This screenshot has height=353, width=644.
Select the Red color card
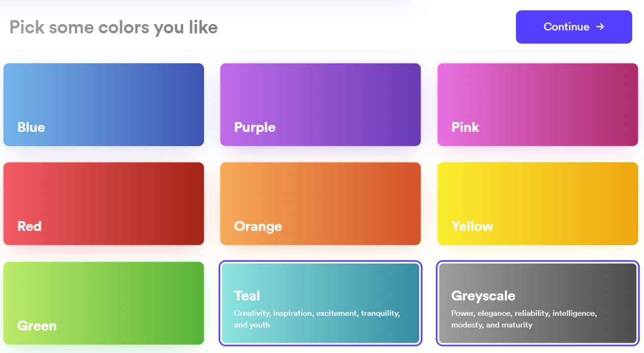103,203
